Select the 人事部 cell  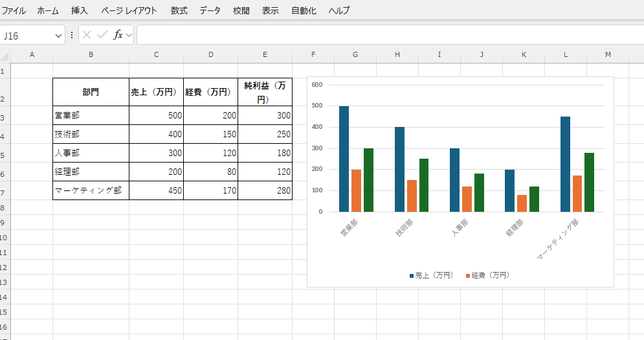91,153
